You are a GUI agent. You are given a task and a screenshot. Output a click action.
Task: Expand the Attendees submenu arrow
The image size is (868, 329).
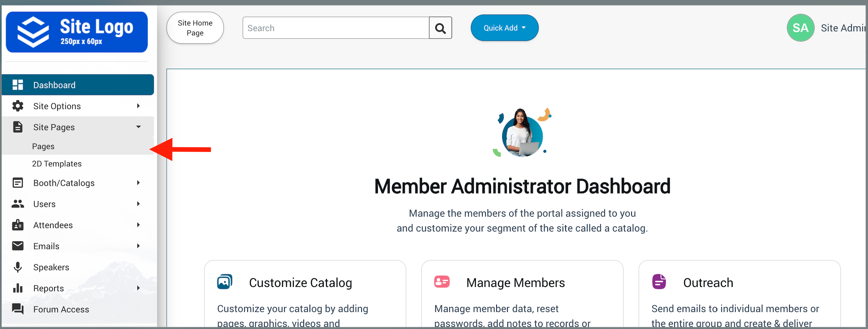pyautogui.click(x=138, y=225)
